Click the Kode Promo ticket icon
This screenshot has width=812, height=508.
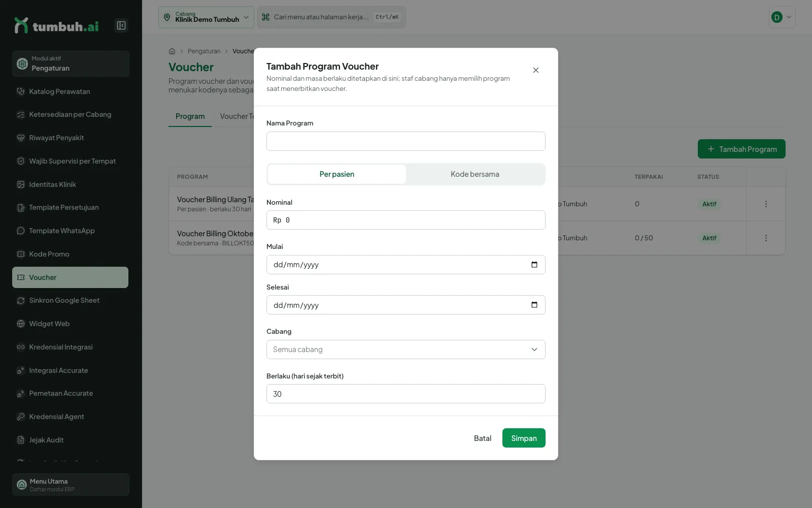click(21, 254)
